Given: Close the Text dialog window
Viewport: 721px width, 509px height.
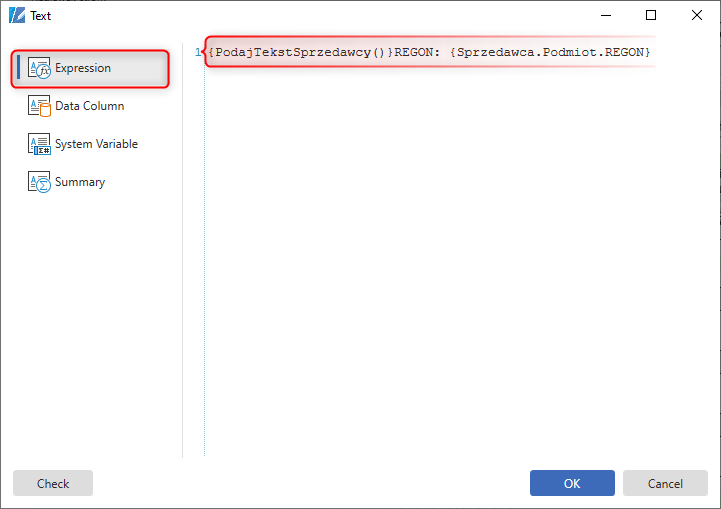Looking at the screenshot, I should pyautogui.click(x=697, y=15).
